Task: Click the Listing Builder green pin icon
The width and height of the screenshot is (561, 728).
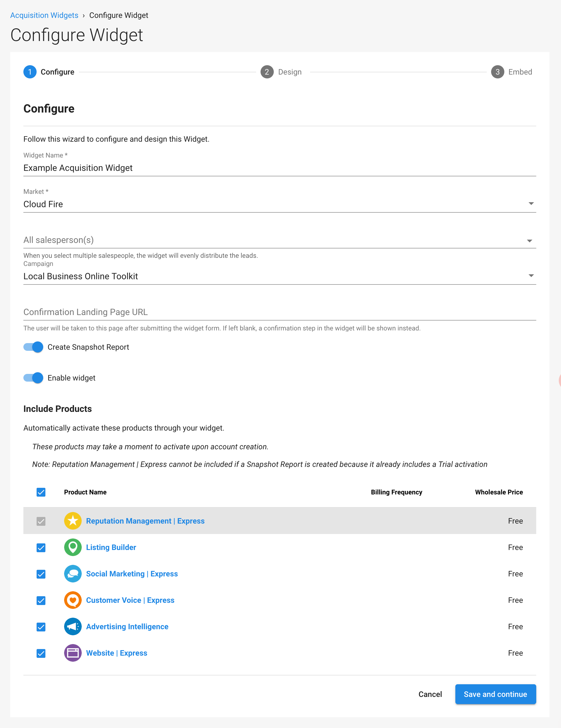Action: (x=73, y=547)
